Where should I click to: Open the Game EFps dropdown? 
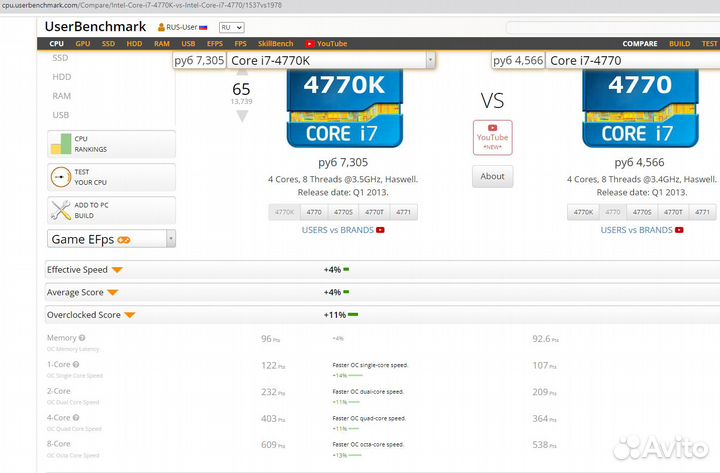coord(112,239)
